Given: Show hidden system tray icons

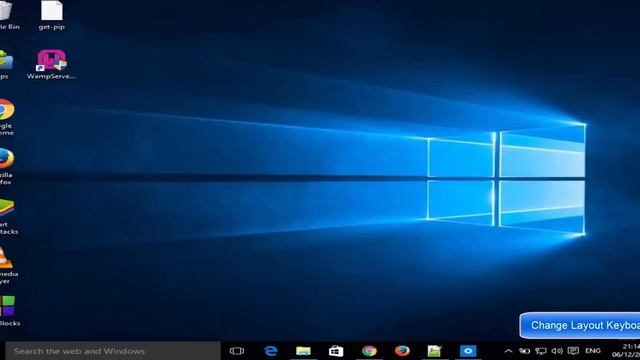Looking at the screenshot, I should 508,351.
